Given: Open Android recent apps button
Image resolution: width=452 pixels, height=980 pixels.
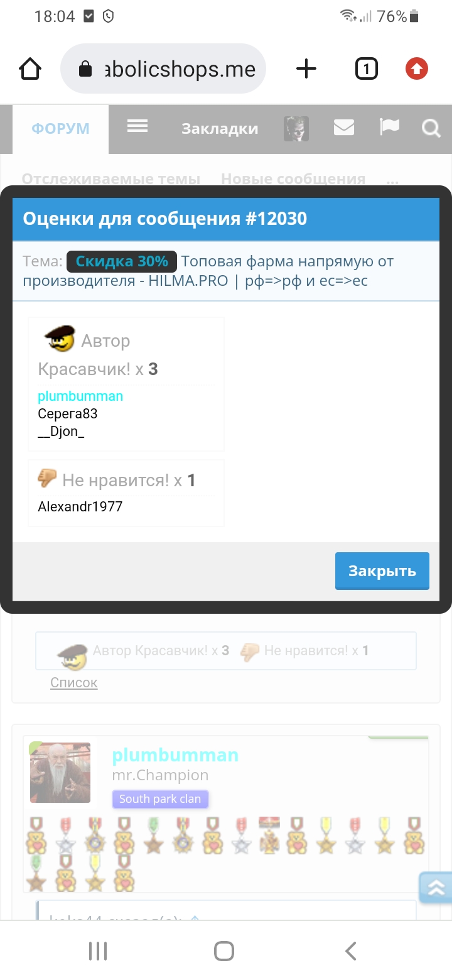Looking at the screenshot, I should coord(98,951).
